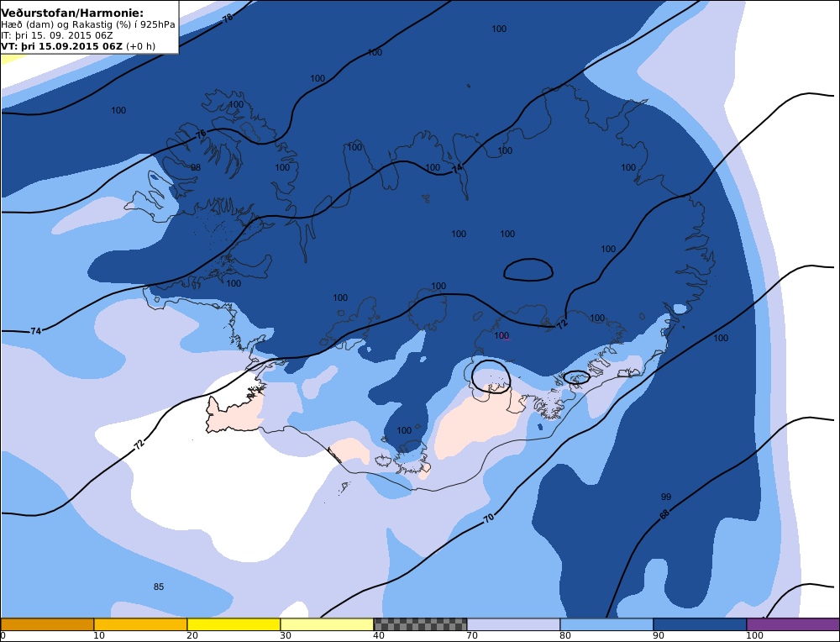Screen dimensions: 840x642
Task: Click the legend tick label '30'
Action: tap(285, 635)
